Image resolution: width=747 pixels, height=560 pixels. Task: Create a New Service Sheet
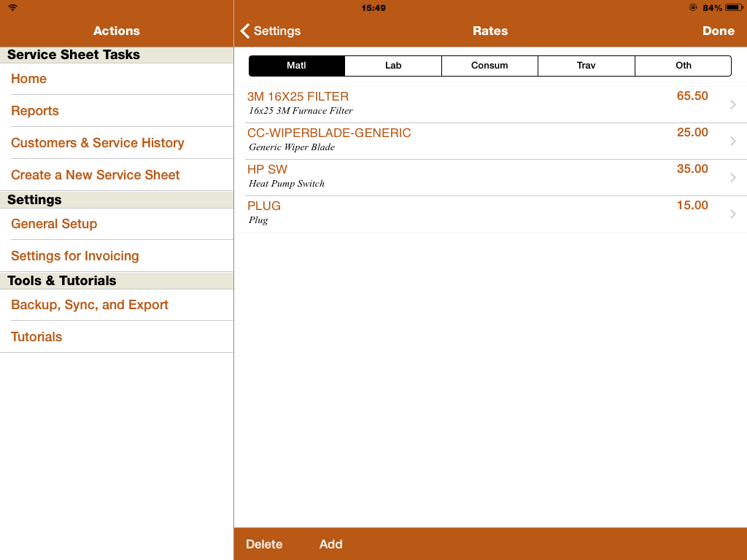96,175
